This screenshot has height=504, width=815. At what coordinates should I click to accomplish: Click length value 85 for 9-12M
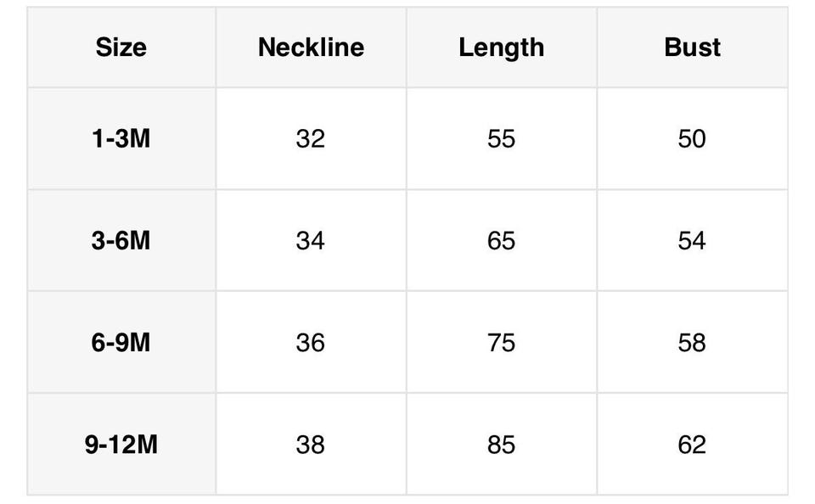(x=501, y=444)
